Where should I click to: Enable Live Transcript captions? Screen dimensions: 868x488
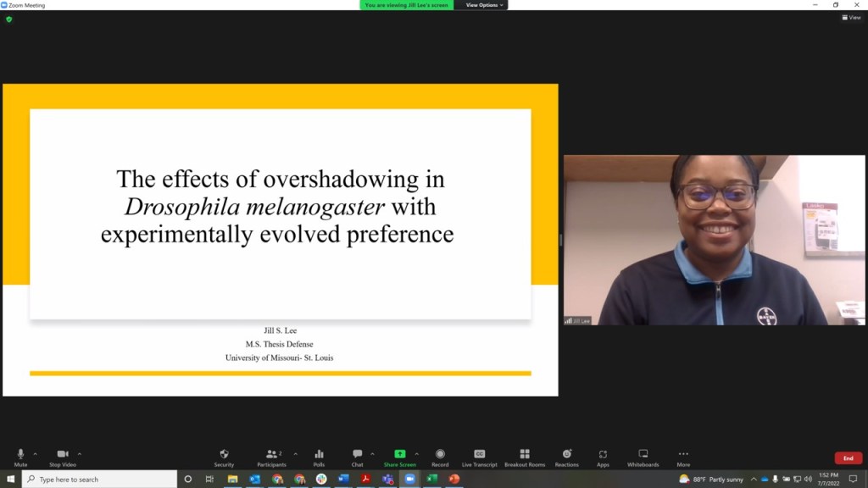(x=479, y=456)
